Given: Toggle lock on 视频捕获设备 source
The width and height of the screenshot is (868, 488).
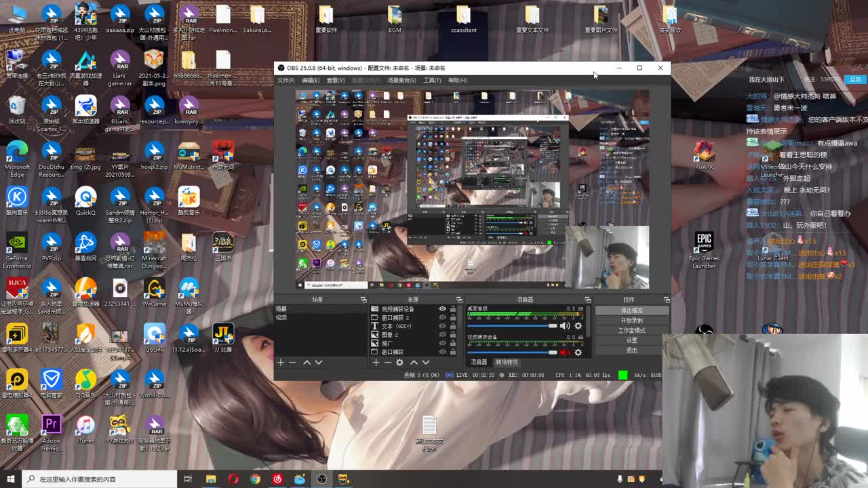Looking at the screenshot, I should click(453, 309).
